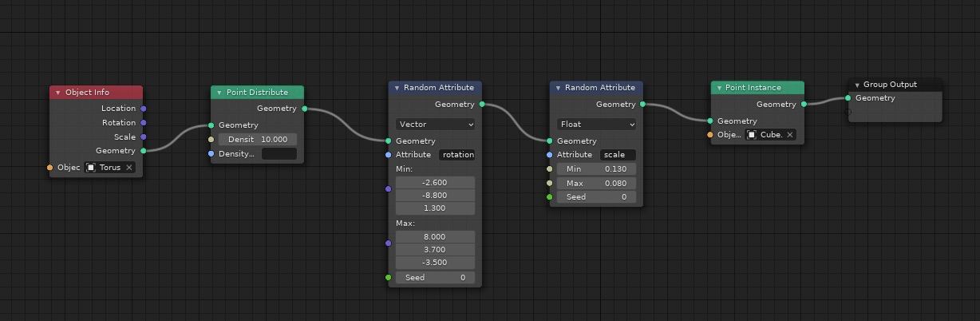Click Object Info Location output socket
980x321 pixels.
coord(144,109)
